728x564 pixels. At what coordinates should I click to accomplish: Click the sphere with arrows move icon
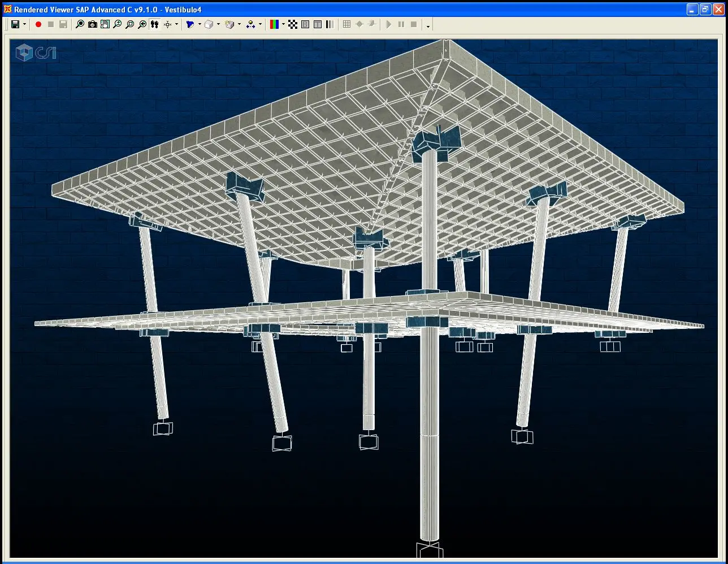pyautogui.click(x=250, y=24)
